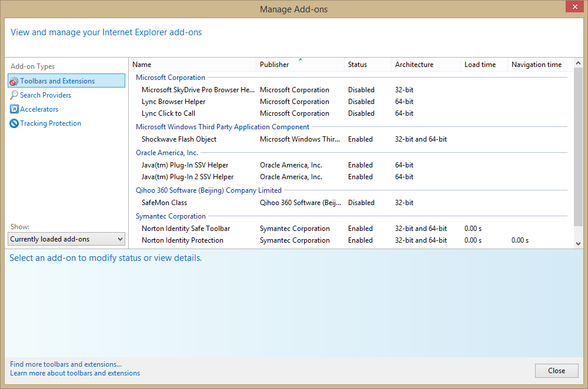Select the SafeMon Class add-on
Viewport: 588px width, 389px height.
(x=164, y=203)
